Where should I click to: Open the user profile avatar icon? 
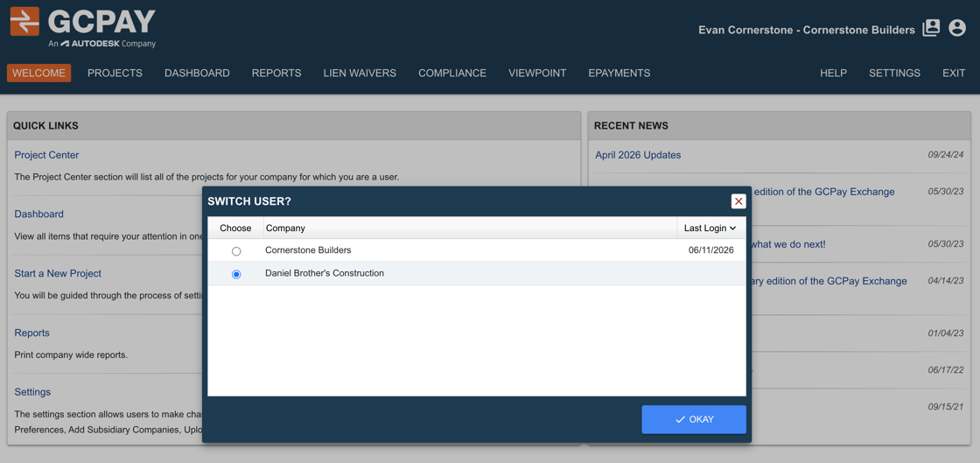point(957,28)
